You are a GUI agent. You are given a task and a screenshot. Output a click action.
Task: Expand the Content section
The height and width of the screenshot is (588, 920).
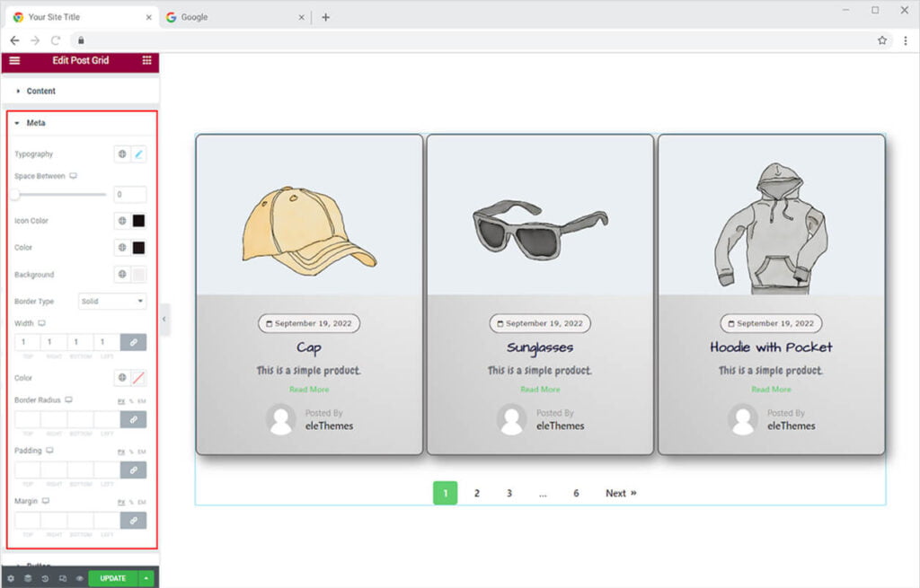[x=40, y=91]
